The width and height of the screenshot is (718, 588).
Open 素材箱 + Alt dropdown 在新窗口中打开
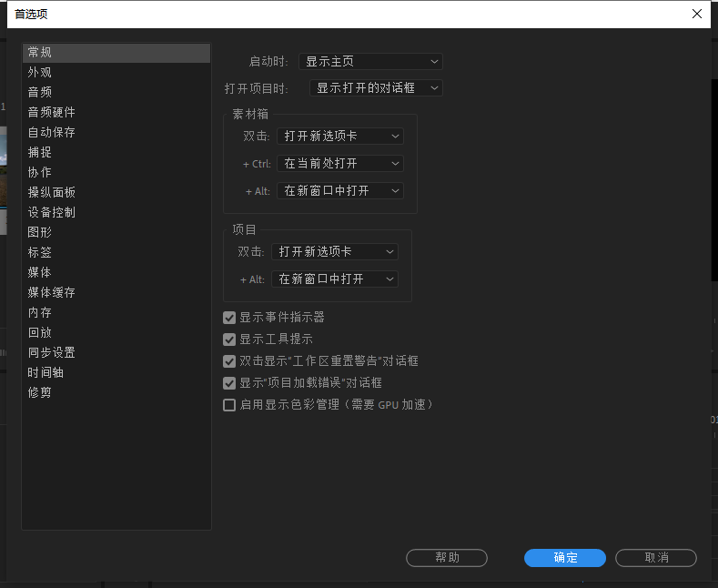[x=340, y=191]
